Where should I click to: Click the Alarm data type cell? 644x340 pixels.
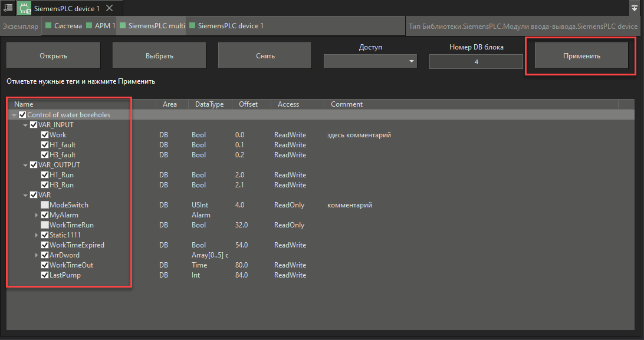point(201,215)
